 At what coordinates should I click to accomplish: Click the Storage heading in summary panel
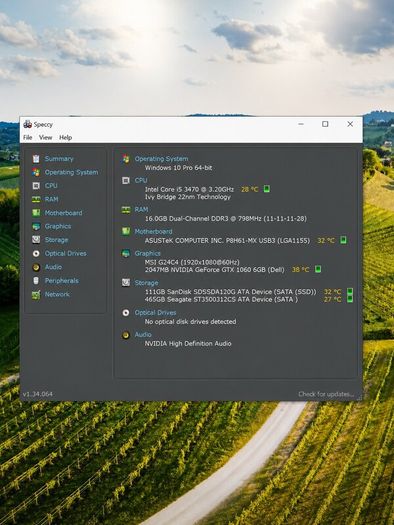pyautogui.click(x=146, y=283)
